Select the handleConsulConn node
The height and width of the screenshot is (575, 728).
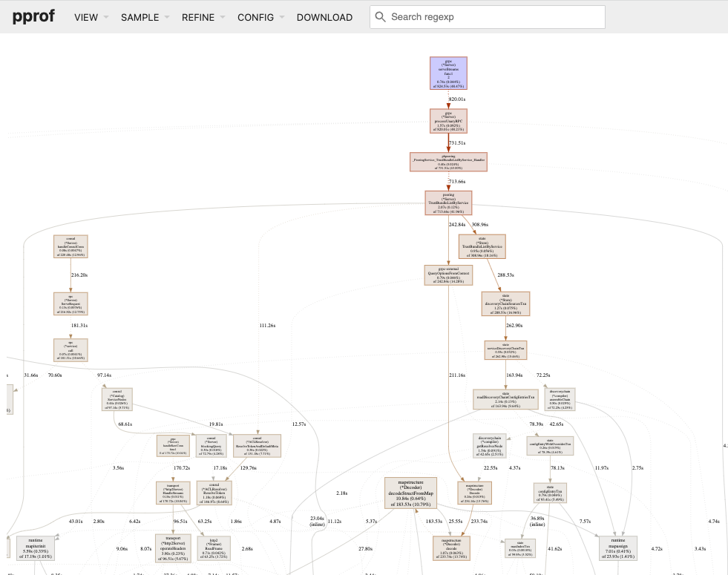click(x=70, y=246)
